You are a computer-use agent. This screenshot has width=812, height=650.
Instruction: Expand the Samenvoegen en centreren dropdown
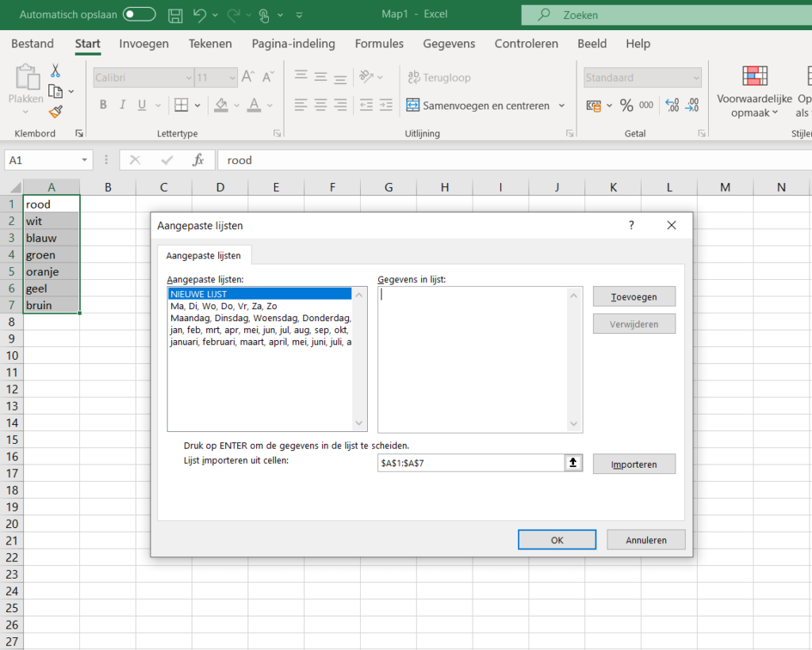(561, 105)
